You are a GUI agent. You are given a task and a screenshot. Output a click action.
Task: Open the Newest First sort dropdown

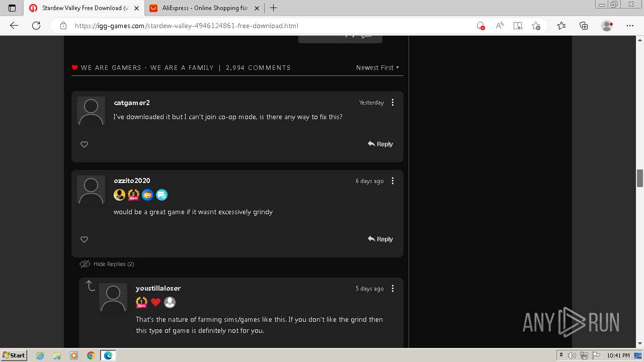click(x=378, y=67)
